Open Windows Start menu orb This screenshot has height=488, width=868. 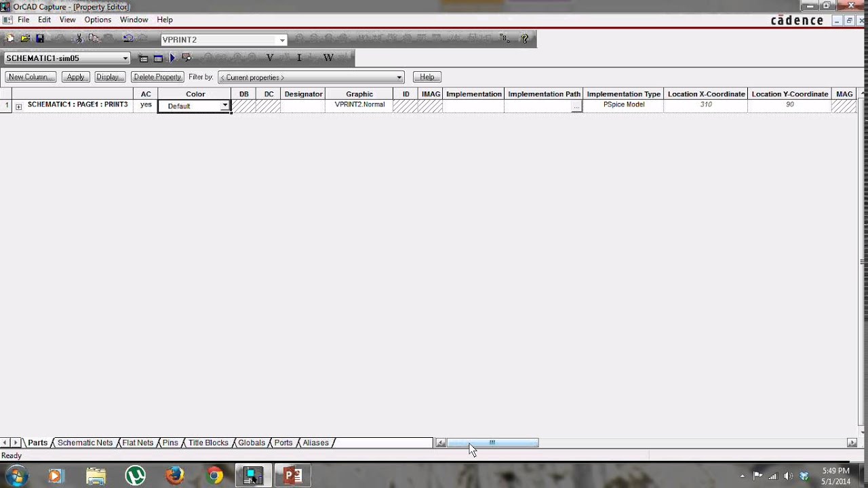(x=17, y=476)
